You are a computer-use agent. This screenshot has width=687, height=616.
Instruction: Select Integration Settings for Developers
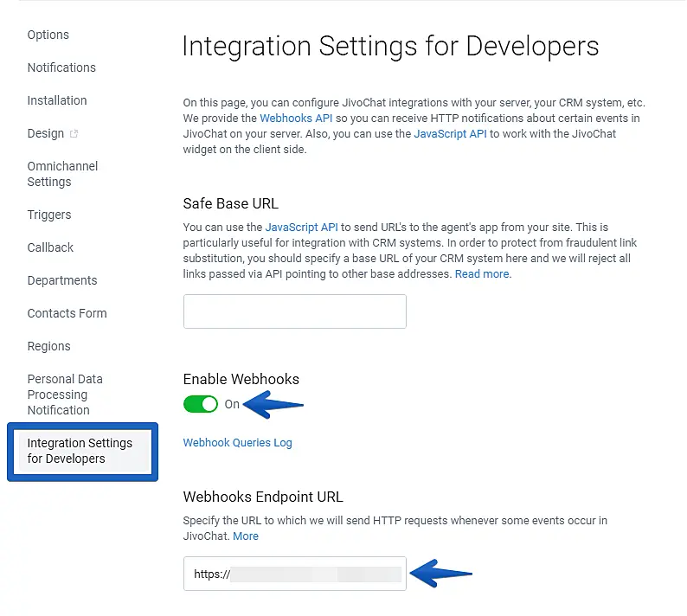80,451
